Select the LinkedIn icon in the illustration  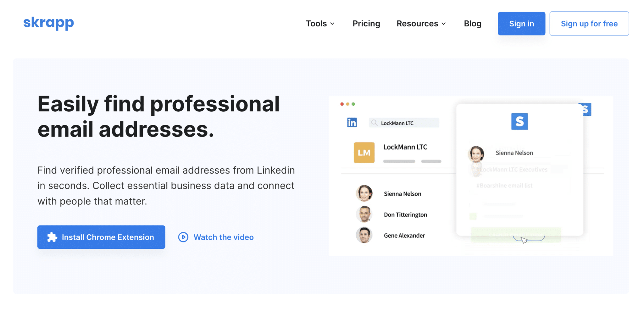click(x=352, y=122)
